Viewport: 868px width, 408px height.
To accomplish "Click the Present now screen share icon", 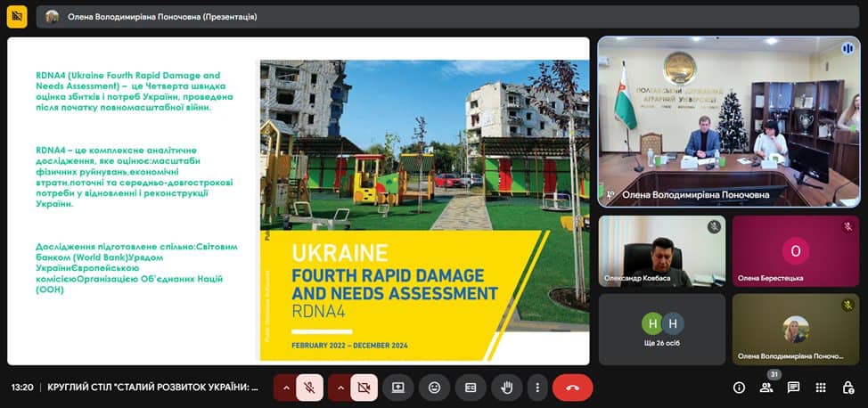I will 398,388.
